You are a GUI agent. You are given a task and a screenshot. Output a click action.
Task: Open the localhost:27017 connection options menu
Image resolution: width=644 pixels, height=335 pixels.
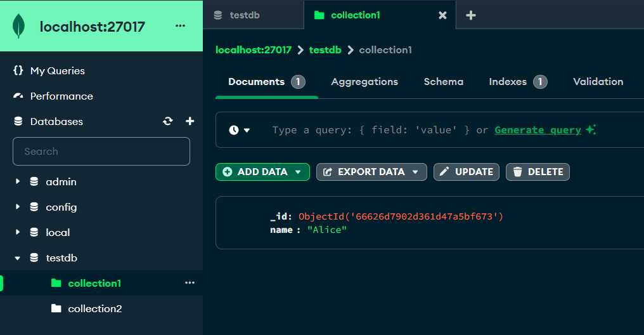tap(180, 26)
